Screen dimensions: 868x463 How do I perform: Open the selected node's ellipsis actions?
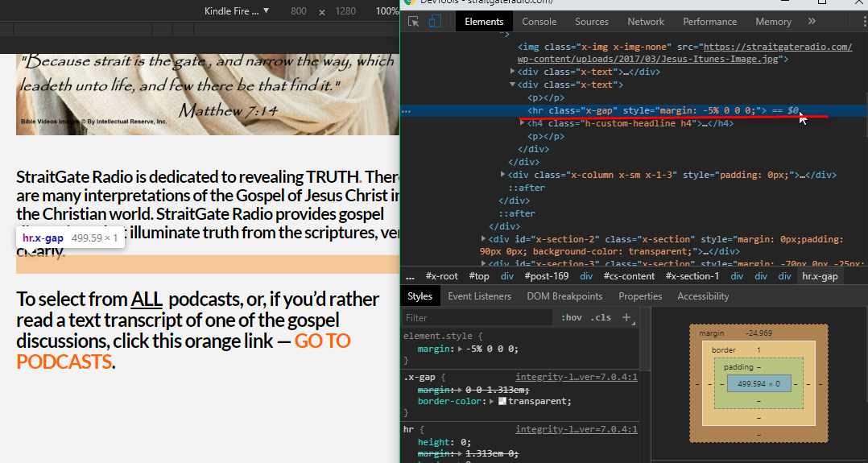pyautogui.click(x=407, y=111)
